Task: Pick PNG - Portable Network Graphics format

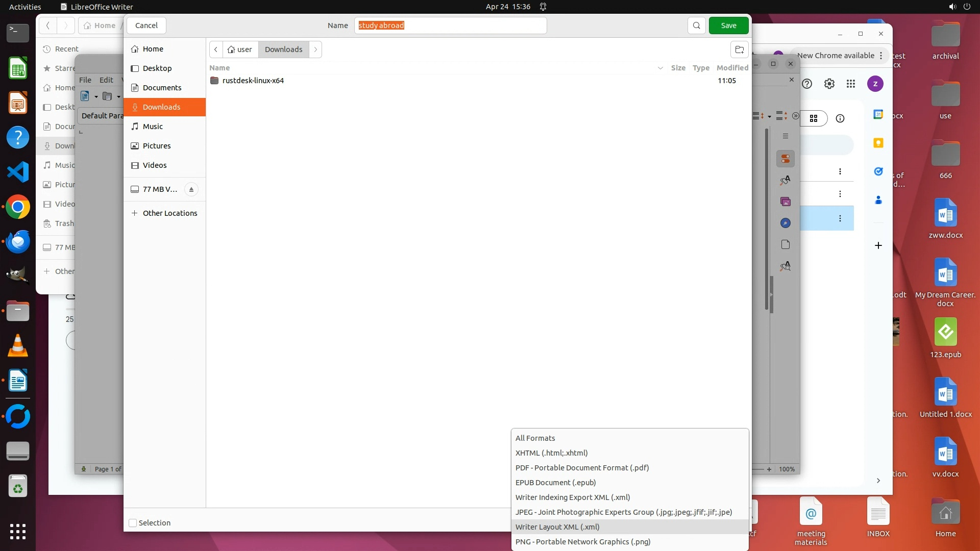Action: [582, 542]
